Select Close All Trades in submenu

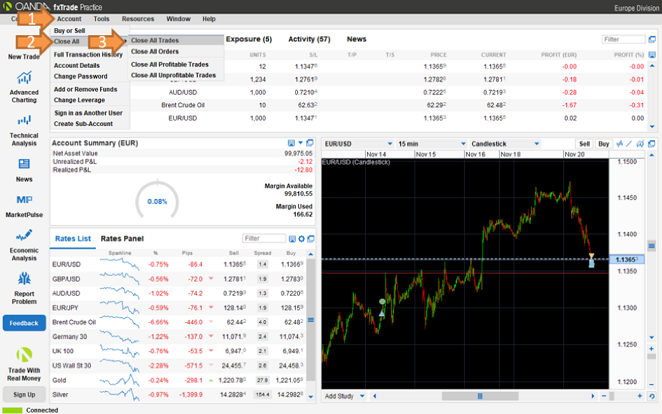(x=156, y=40)
